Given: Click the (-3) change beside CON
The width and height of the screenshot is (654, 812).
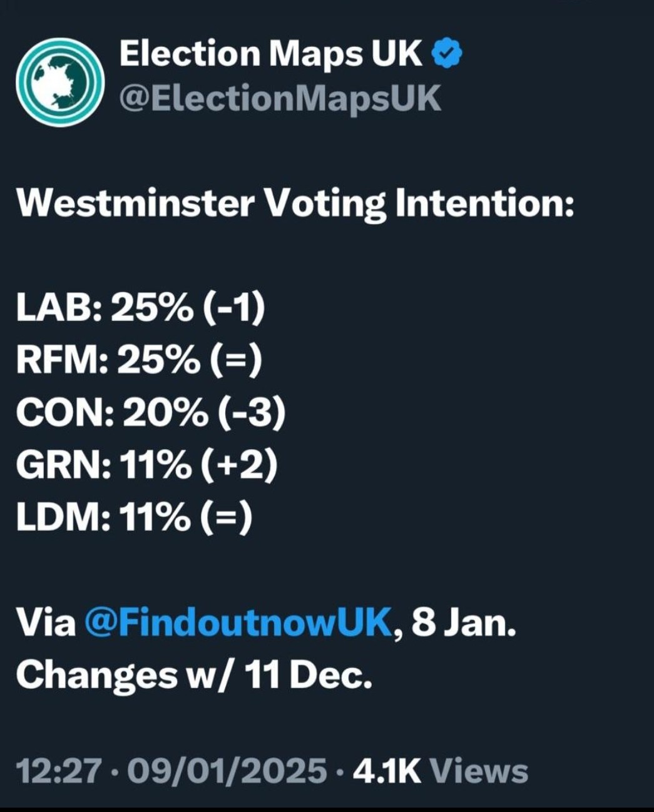Looking at the screenshot, I should [x=253, y=413].
